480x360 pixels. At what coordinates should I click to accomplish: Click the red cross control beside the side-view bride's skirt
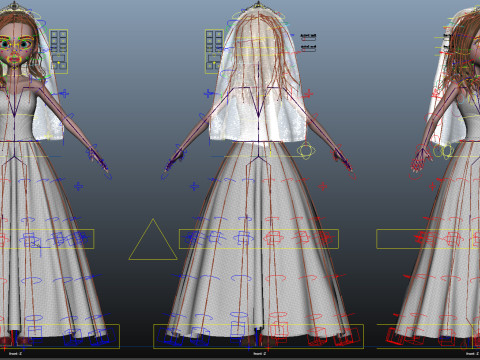point(433,186)
